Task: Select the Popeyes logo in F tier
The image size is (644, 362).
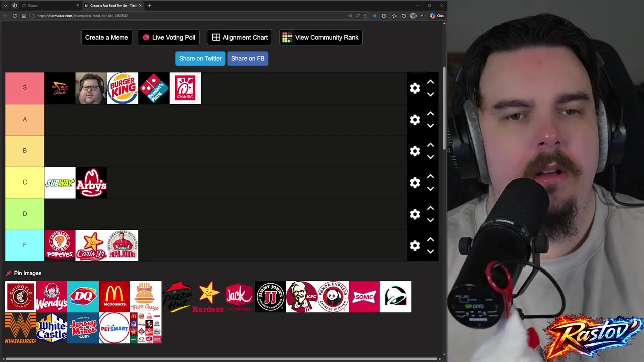Action: point(60,245)
